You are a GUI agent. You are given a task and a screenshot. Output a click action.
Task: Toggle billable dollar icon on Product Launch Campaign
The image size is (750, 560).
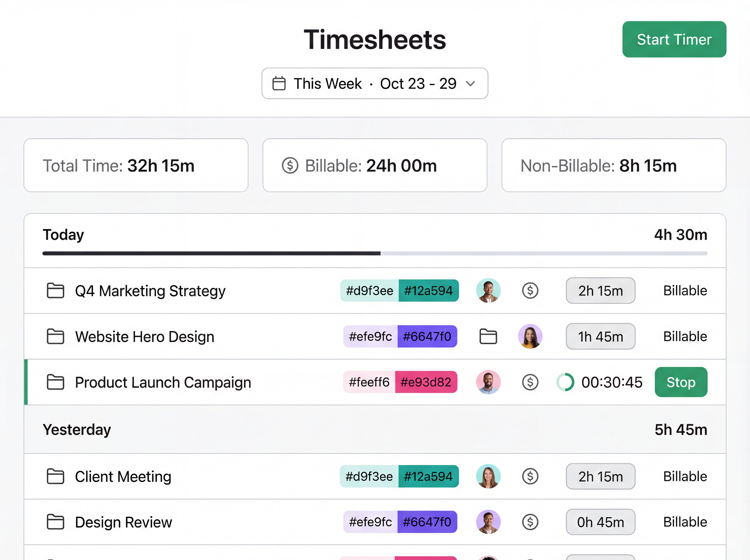pos(530,382)
